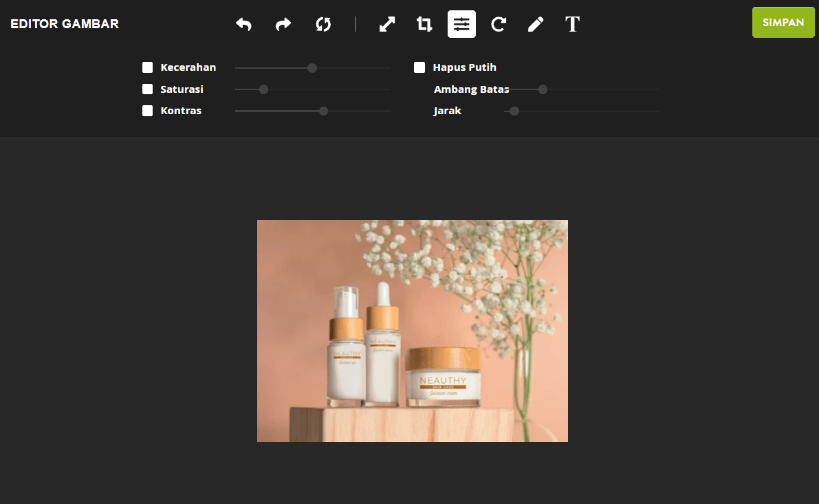819x504 pixels.
Task: Select the Crop tool
Action: tap(424, 23)
